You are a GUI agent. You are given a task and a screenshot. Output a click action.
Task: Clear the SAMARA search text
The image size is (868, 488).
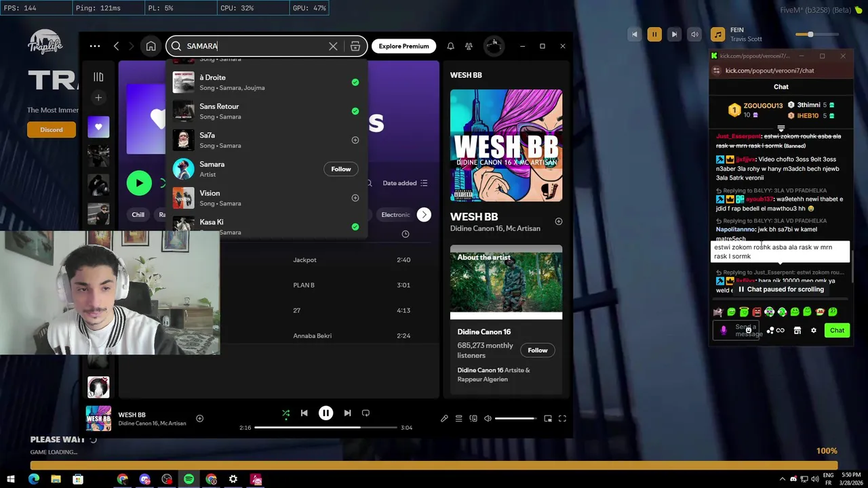333,46
